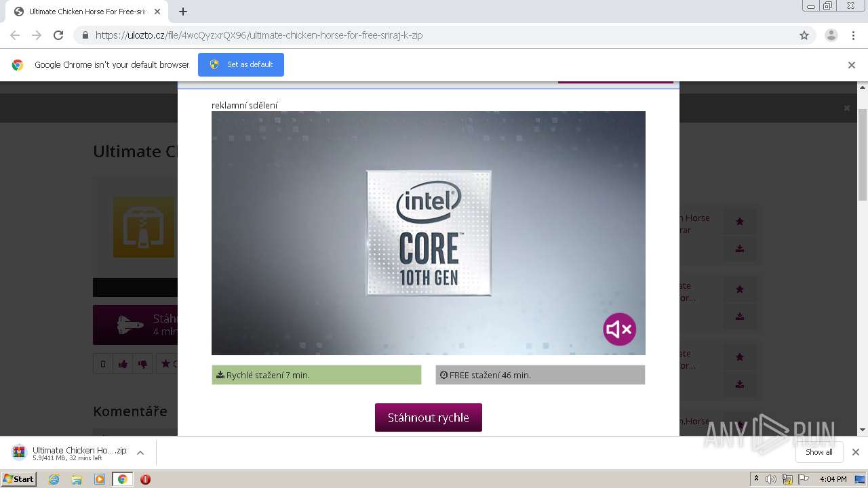Viewport: 868px width, 488px height.
Task: Click the thumbs down icon below the file
Action: [x=142, y=364]
